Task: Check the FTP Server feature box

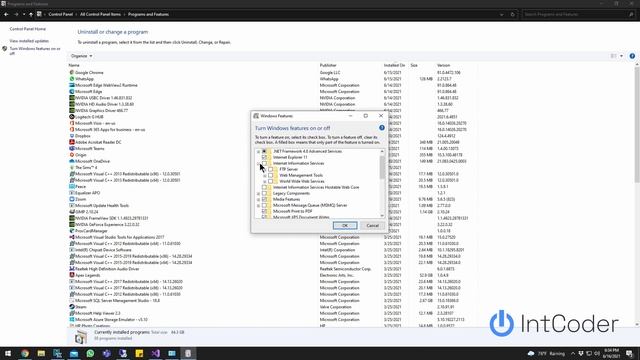Action: tap(271, 169)
